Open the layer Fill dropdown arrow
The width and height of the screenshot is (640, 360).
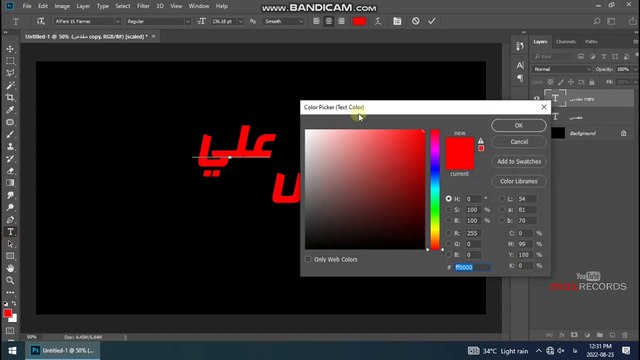click(635, 82)
